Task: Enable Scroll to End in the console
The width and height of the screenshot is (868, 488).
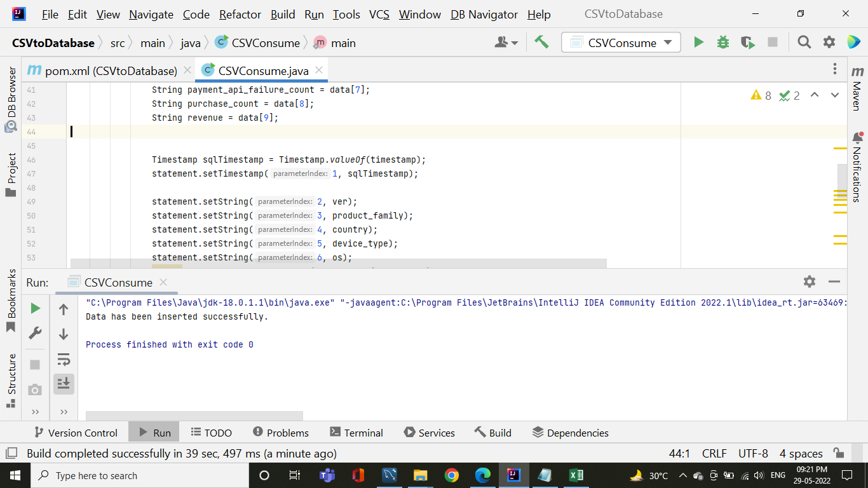Action: 63,383
